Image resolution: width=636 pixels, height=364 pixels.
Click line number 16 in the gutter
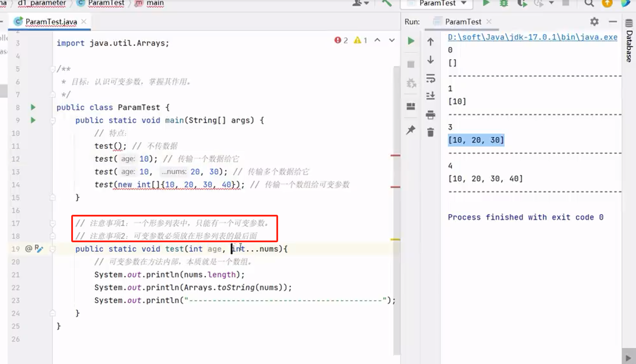15,210
